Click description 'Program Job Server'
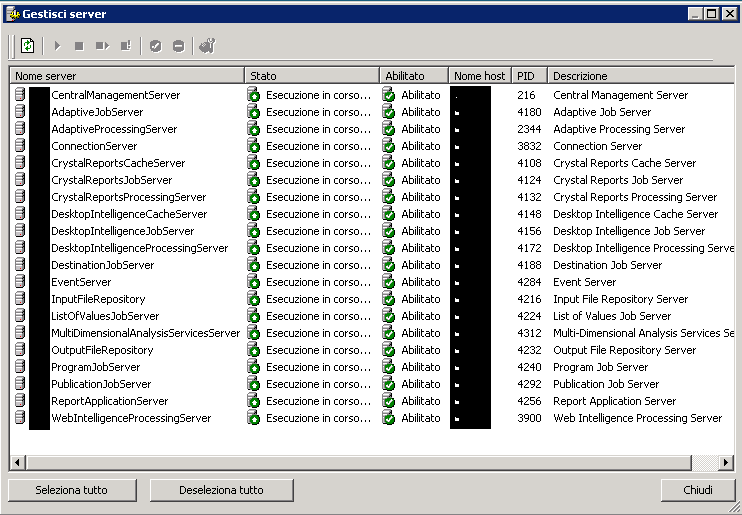 (x=601, y=367)
